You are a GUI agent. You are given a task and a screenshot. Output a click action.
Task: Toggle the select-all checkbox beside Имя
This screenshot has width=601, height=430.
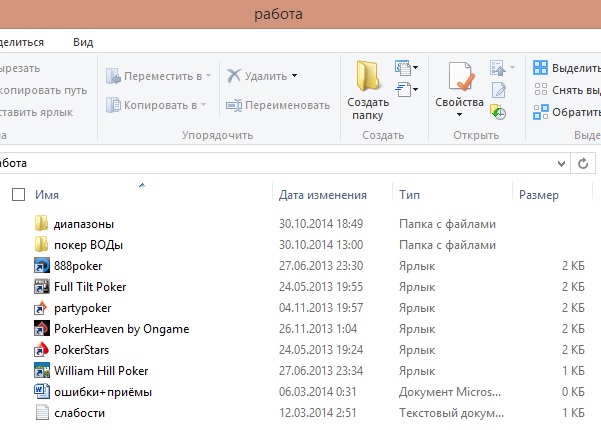coord(18,195)
